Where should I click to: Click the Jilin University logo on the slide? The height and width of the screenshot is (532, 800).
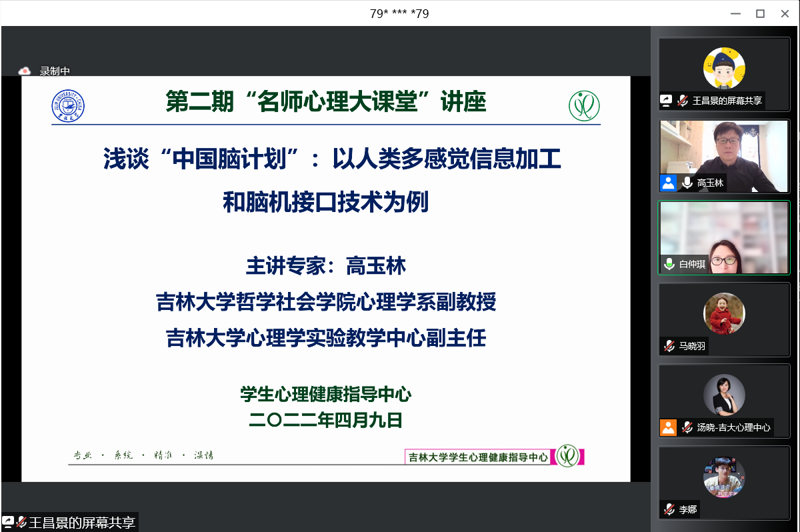68,106
